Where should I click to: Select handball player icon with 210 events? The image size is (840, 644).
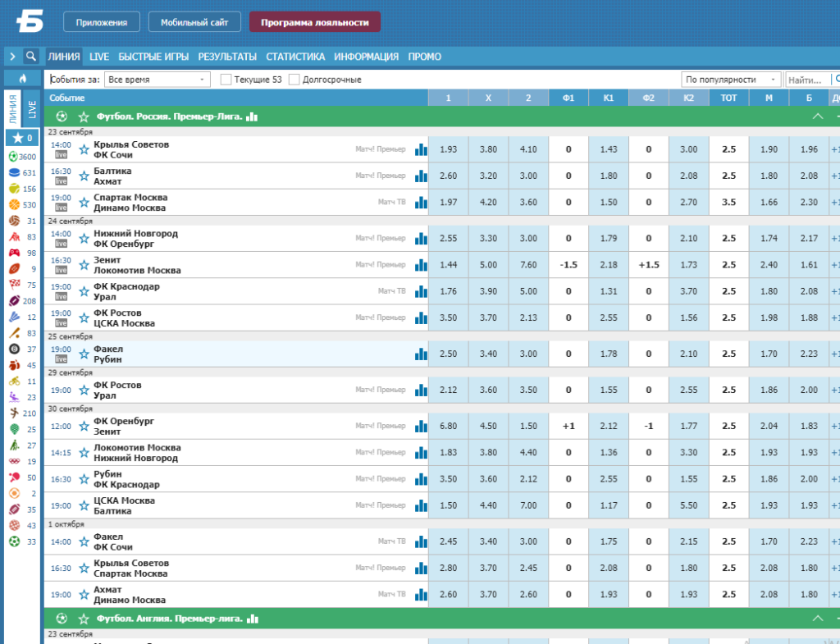pyautogui.click(x=14, y=413)
